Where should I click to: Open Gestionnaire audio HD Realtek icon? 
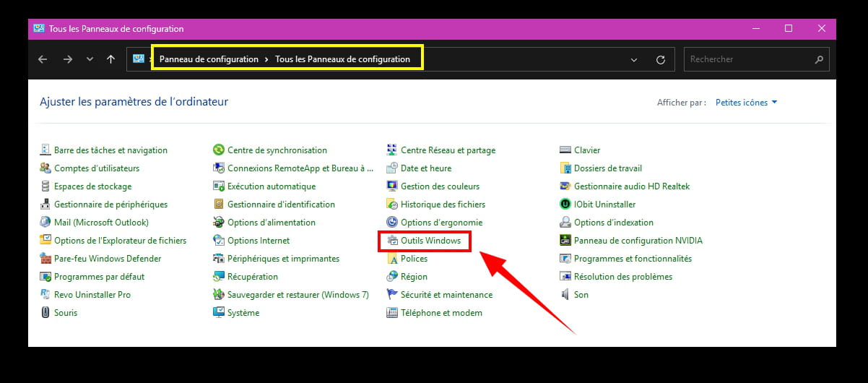pos(565,186)
